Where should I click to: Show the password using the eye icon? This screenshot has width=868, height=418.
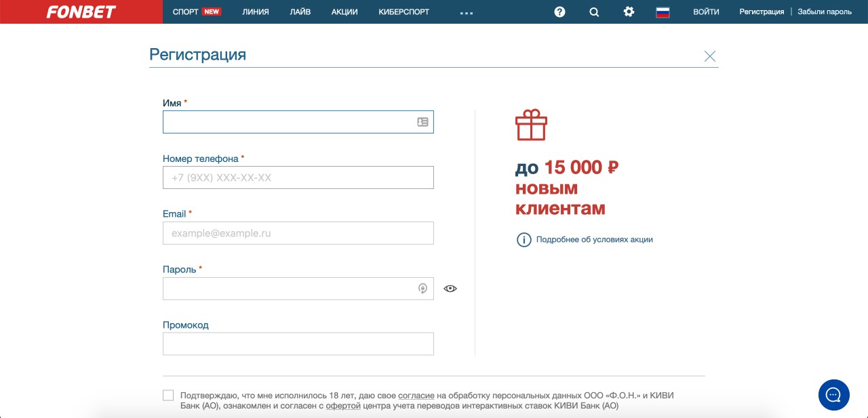[450, 289]
